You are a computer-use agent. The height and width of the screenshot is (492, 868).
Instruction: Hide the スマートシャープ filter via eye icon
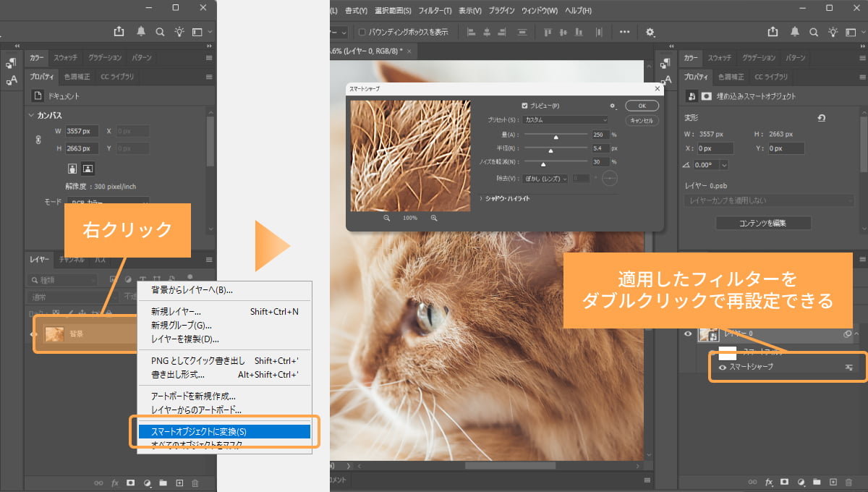[722, 368]
